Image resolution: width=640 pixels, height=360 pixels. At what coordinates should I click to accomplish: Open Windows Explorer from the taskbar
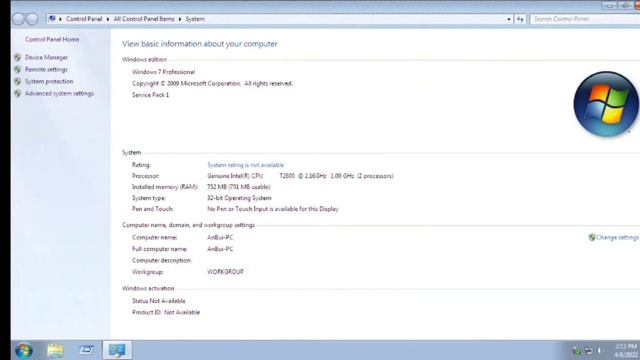point(55,350)
